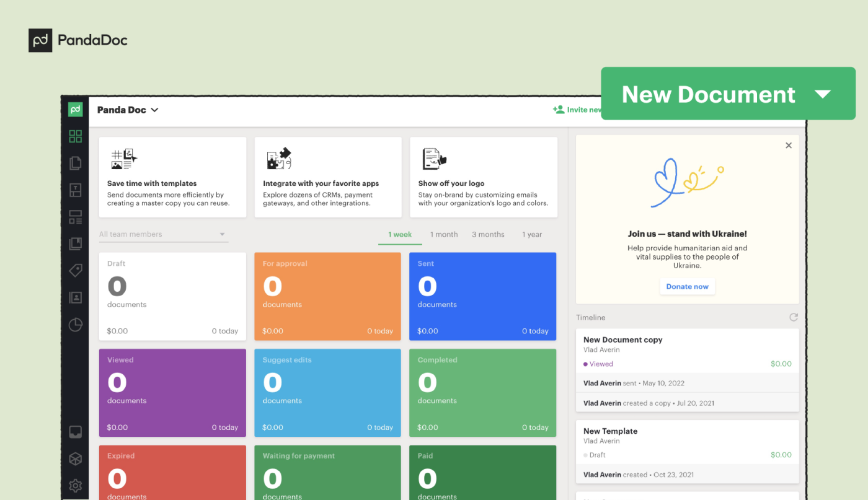Select the 1 week tab
This screenshot has height=500, width=868.
click(400, 234)
